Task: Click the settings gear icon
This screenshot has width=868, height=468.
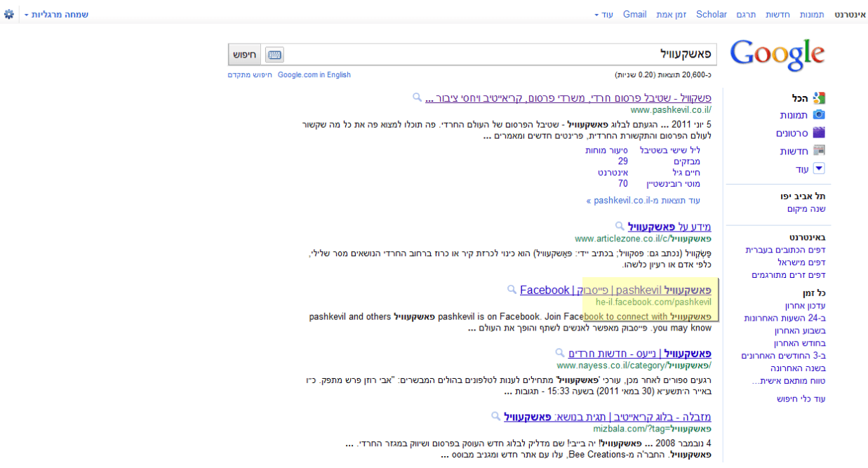Action: pos(9,14)
